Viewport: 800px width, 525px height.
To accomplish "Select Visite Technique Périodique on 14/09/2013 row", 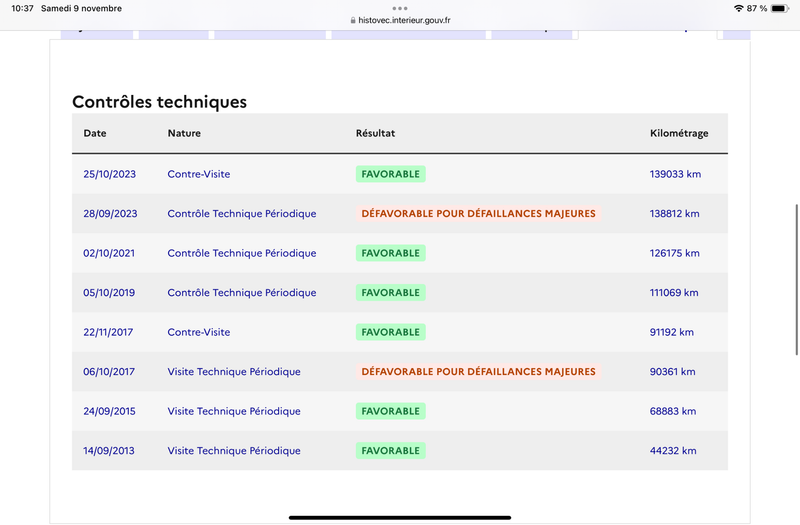I will (234, 451).
